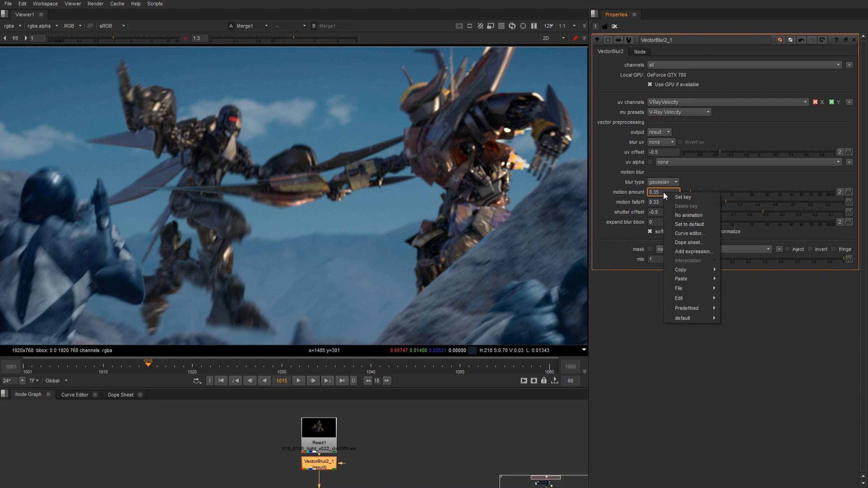Clear all panels in Properties bin
868x488 pixels.
[614, 26]
